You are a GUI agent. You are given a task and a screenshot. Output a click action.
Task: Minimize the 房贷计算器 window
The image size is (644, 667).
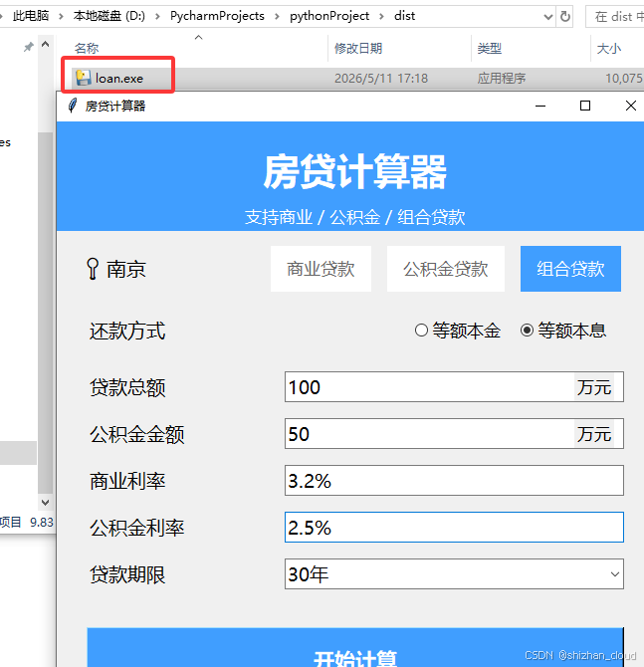540,106
